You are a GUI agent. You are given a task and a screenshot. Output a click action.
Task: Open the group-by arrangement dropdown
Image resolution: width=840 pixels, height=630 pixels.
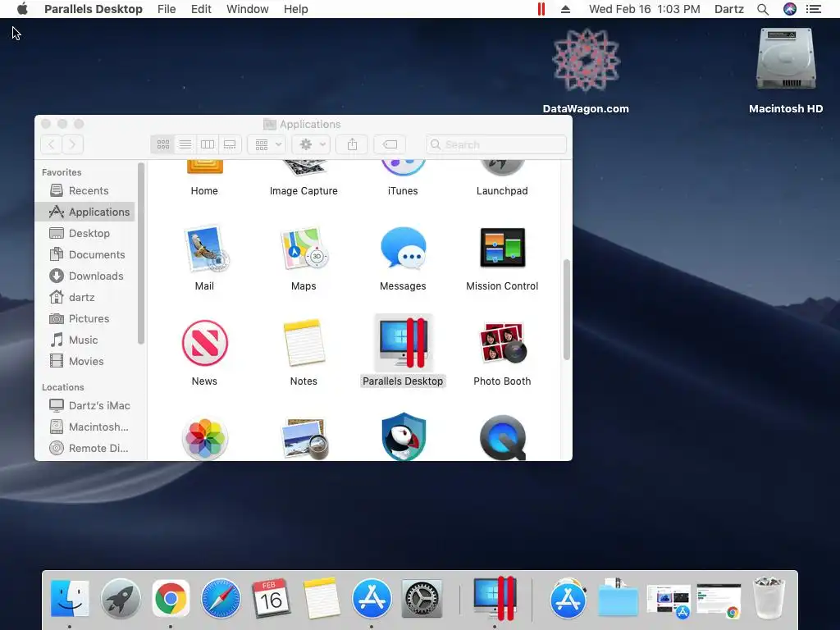coord(267,144)
